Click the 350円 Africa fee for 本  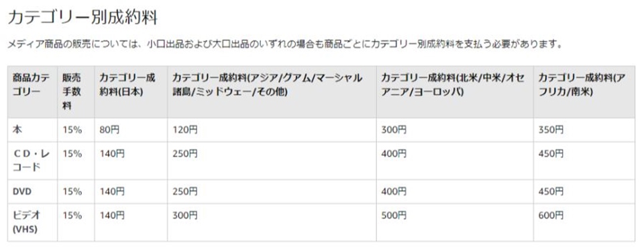551,130
